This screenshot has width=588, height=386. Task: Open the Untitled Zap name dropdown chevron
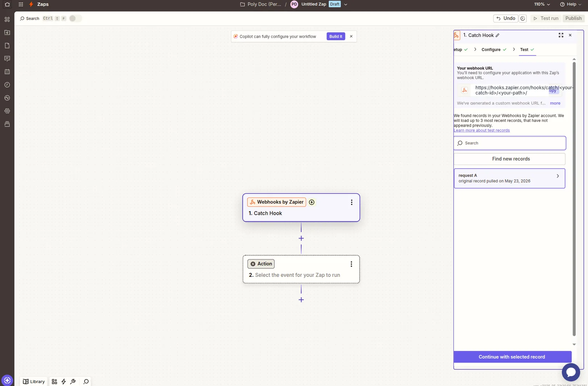345,5
